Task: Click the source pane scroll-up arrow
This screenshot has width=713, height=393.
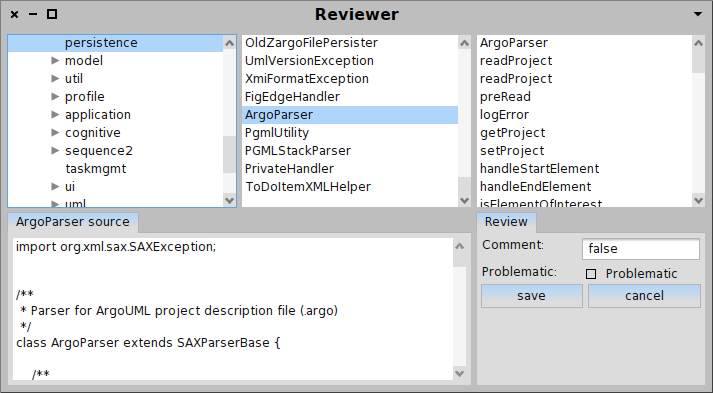Action: click(x=460, y=246)
